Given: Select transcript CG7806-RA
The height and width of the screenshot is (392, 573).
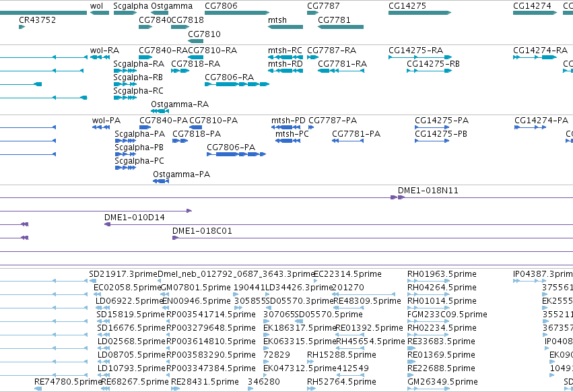Looking at the screenshot, I should [237, 84].
